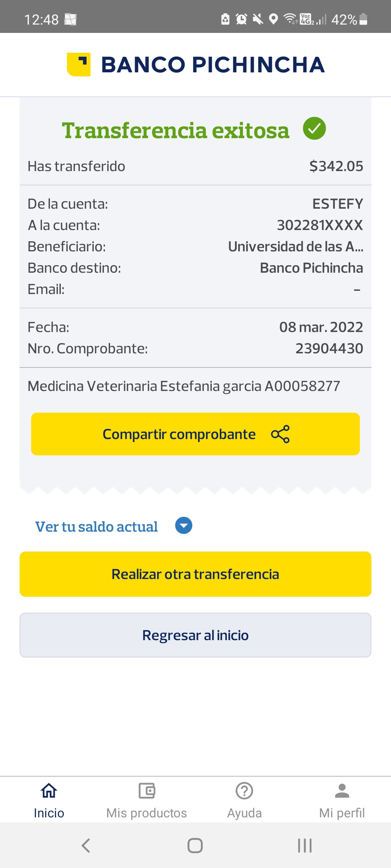391x868 pixels.
Task: Open Mis productos wallet icon
Action: click(147, 791)
